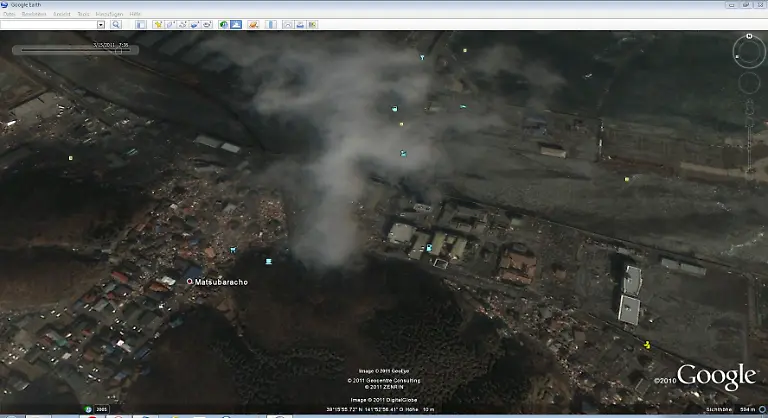Choose the Add Image Overlay tool
This screenshot has height=418, width=768.
pyautogui.click(x=195, y=24)
